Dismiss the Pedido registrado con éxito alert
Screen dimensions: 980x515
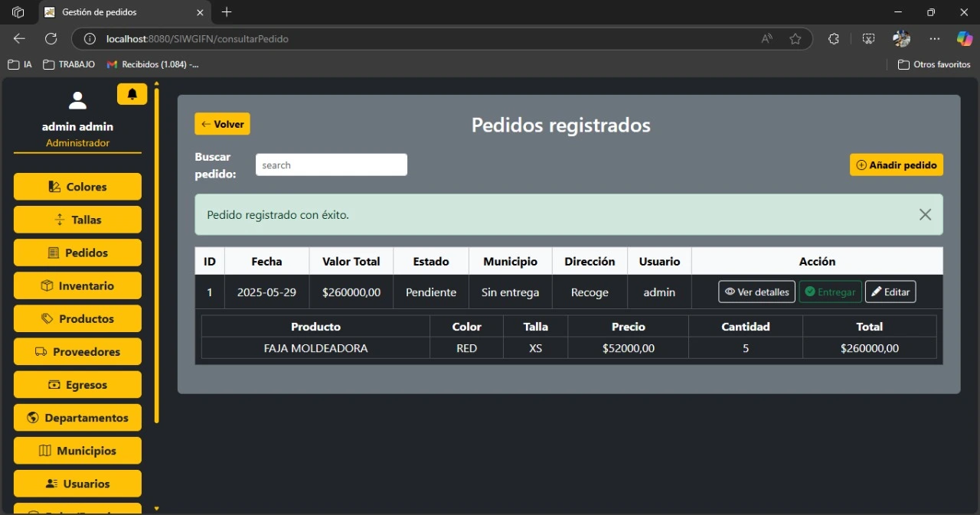925,215
